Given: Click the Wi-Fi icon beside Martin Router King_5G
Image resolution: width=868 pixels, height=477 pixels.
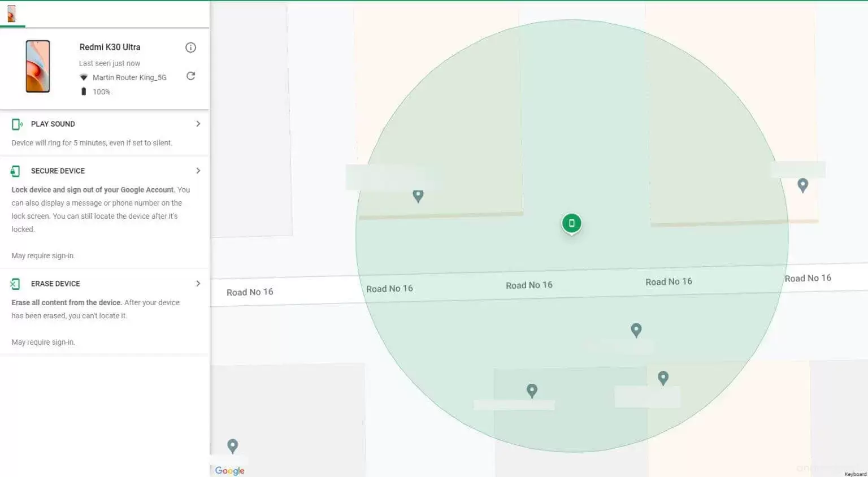Looking at the screenshot, I should [x=83, y=77].
